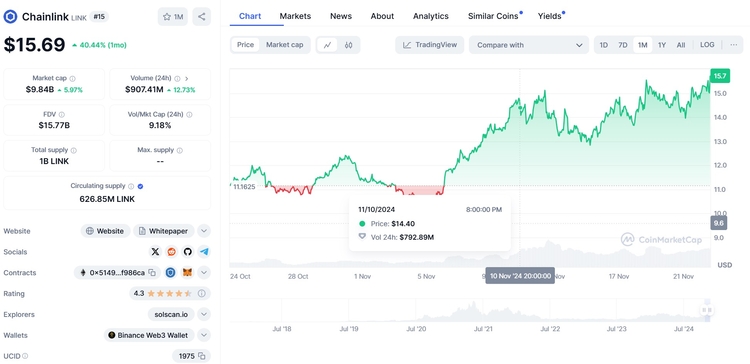This screenshot has height=364, width=750.
Task: Click the Chainlink logo icon
Action: point(11,17)
